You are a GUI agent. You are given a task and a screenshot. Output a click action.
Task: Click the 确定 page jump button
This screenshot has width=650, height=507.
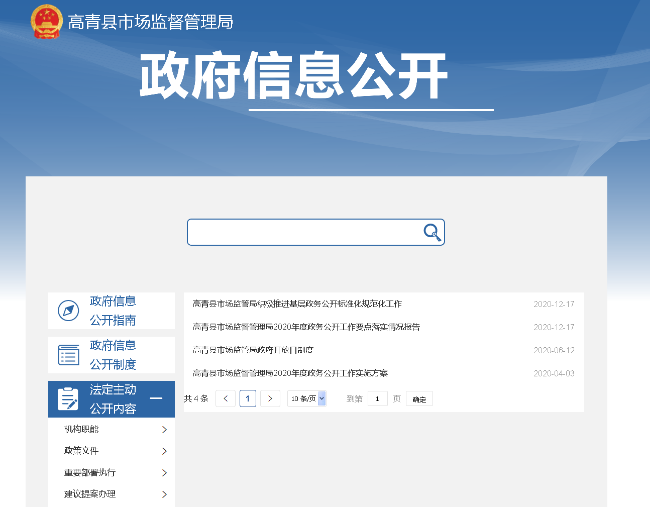coord(419,399)
